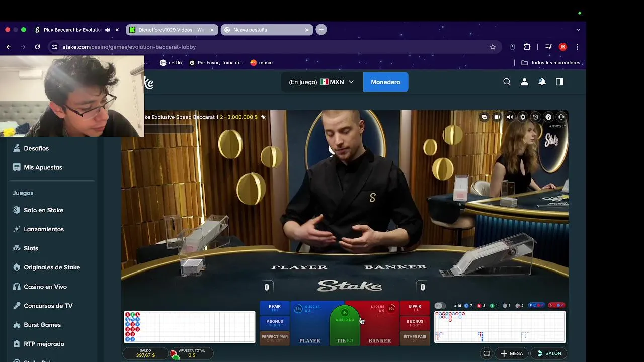Open music bookmark
Screen dimensions: 644x362
click(262, 63)
